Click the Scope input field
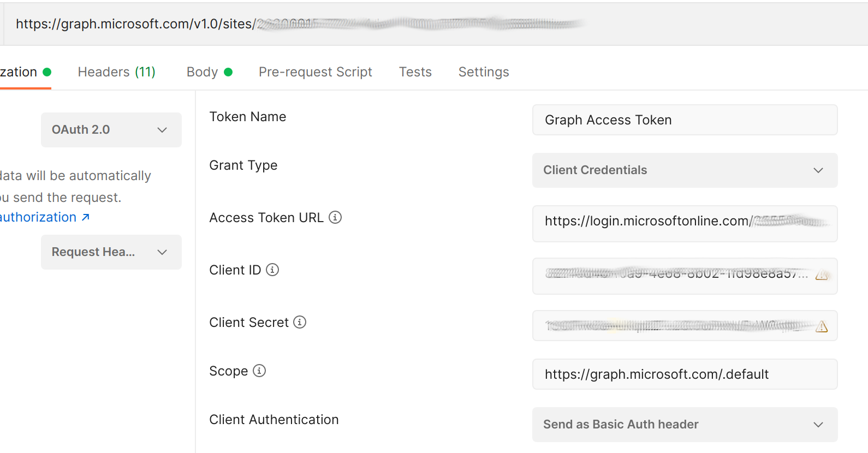Image resolution: width=868 pixels, height=453 pixels. [x=685, y=374]
